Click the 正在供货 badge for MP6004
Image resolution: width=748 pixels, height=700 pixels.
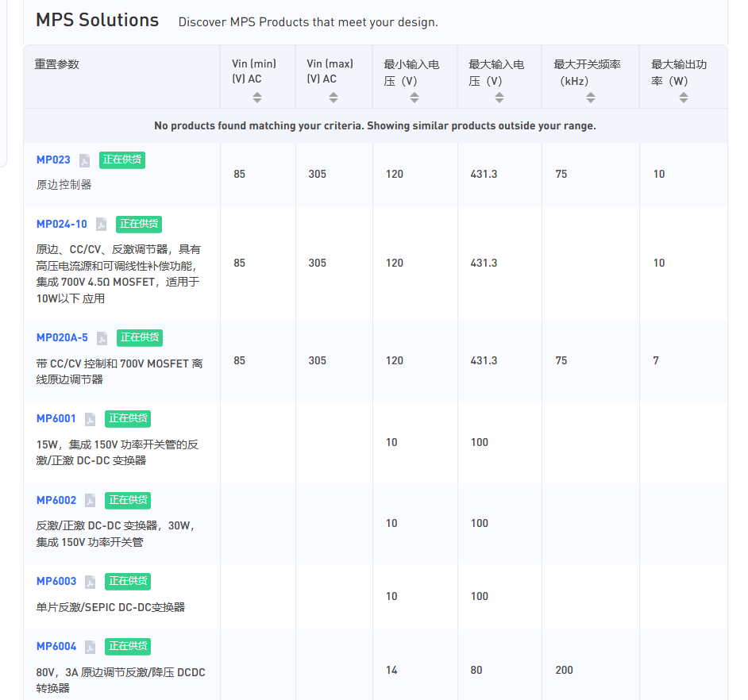(x=128, y=647)
